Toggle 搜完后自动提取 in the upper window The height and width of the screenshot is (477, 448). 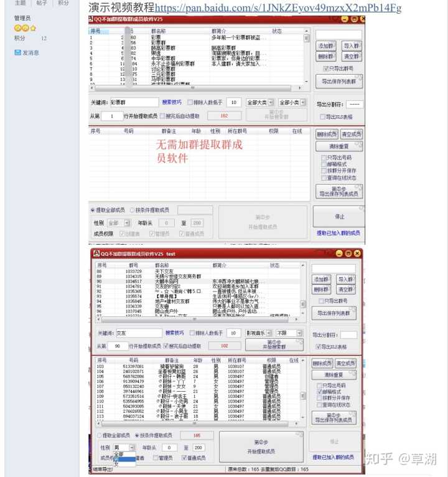coord(162,116)
